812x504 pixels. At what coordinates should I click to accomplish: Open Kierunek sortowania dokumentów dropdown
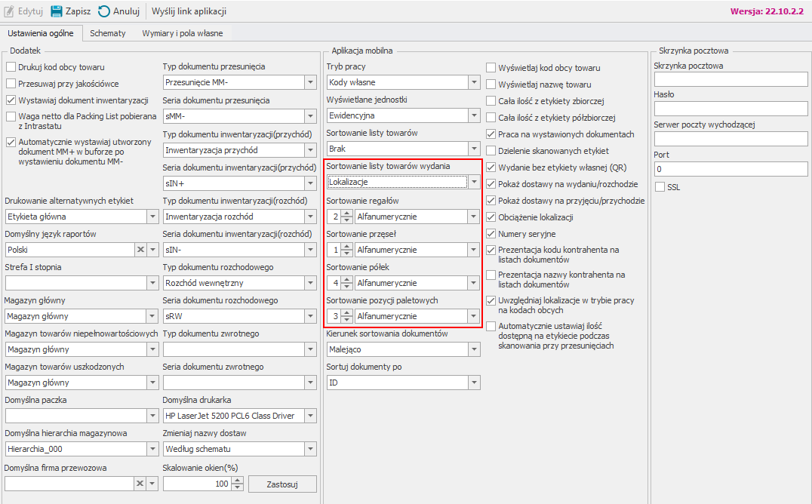tap(473, 349)
